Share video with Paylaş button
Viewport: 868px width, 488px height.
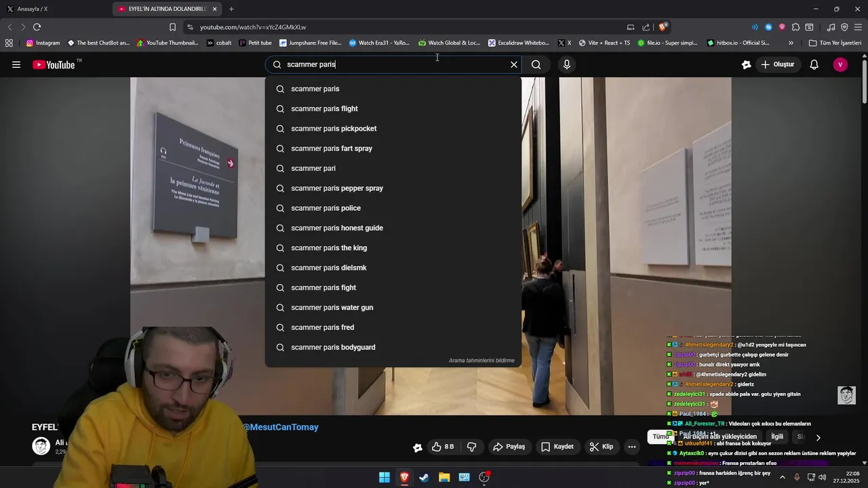click(509, 447)
